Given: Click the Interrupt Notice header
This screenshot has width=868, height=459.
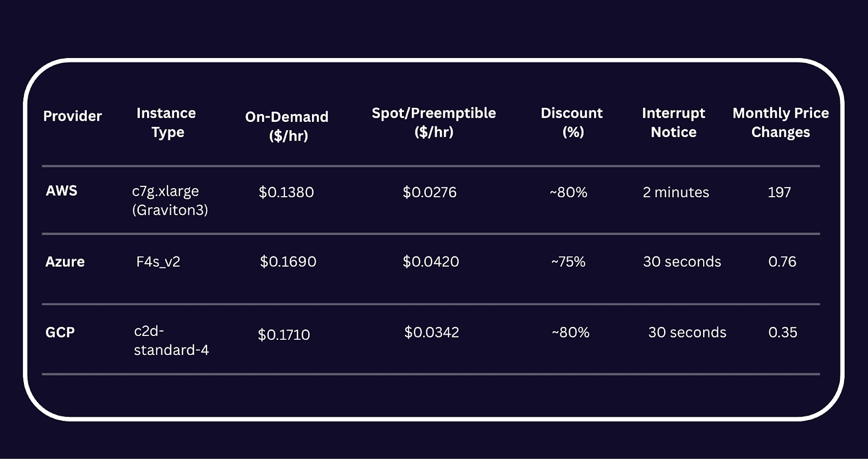Looking at the screenshot, I should 673,122.
